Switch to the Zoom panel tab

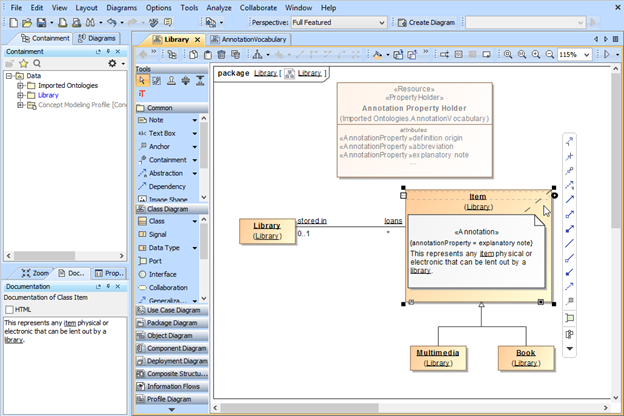(35, 273)
